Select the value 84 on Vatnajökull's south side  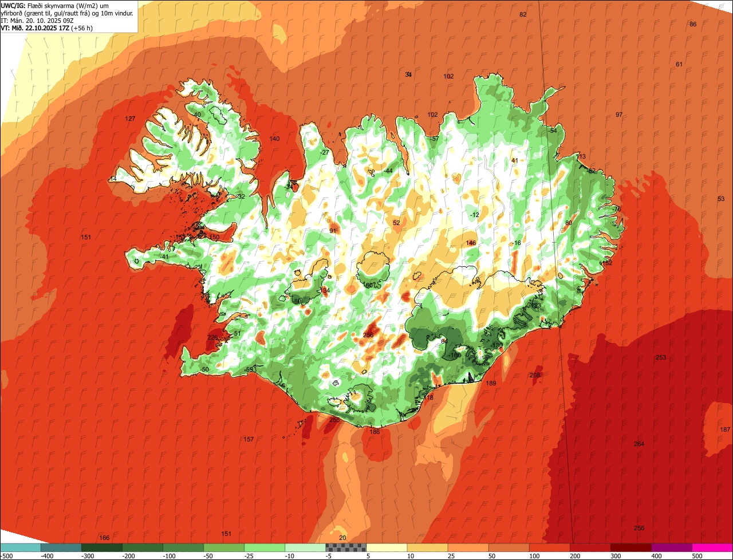tap(444, 341)
